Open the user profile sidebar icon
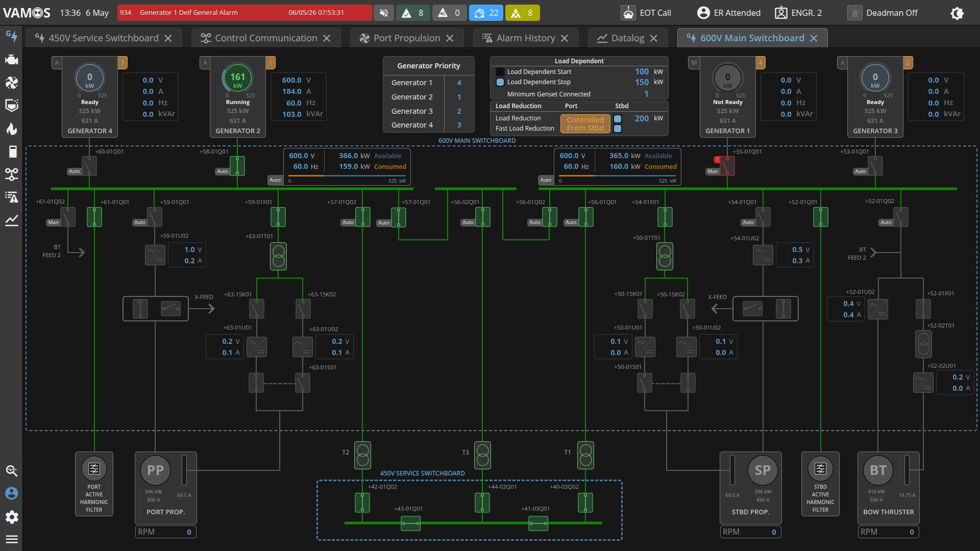Screen dimensions: 980x551 point(11,493)
